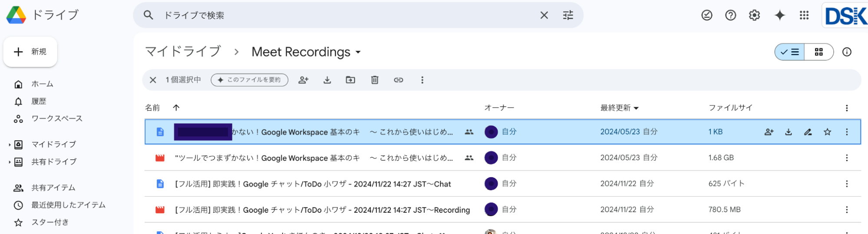
Task: Sort by 名前 column header
Action: point(152,108)
